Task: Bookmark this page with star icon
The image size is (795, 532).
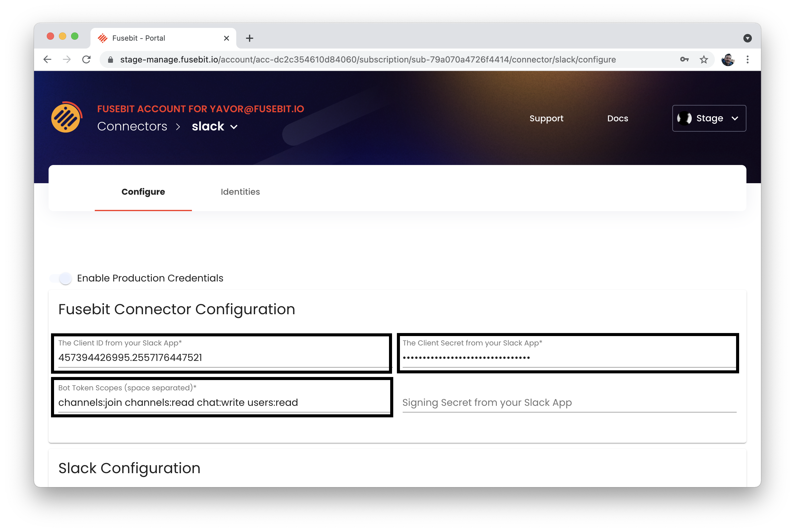Action: click(x=704, y=60)
